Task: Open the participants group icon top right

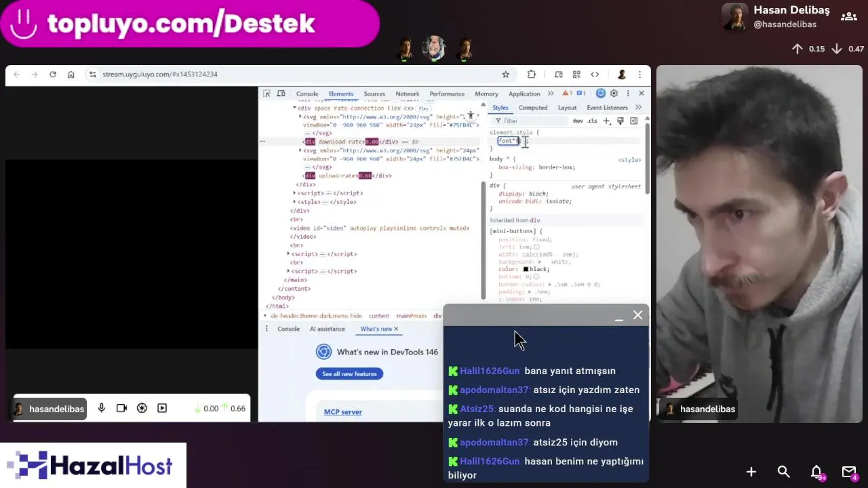Action: (848, 17)
